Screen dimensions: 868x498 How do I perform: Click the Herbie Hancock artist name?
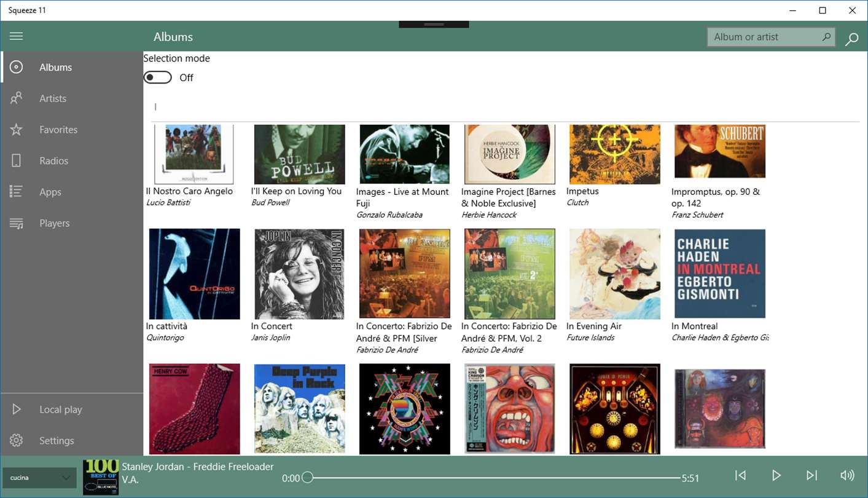click(489, 215)
